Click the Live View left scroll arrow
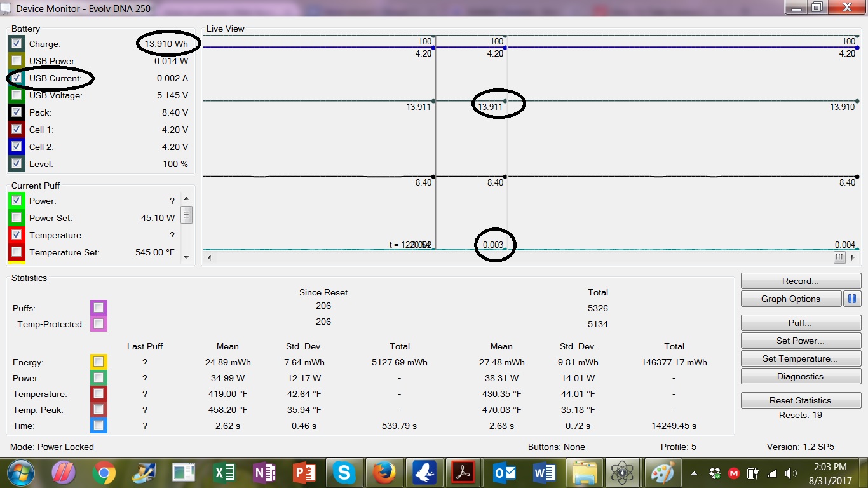 [x=210, y=257]
